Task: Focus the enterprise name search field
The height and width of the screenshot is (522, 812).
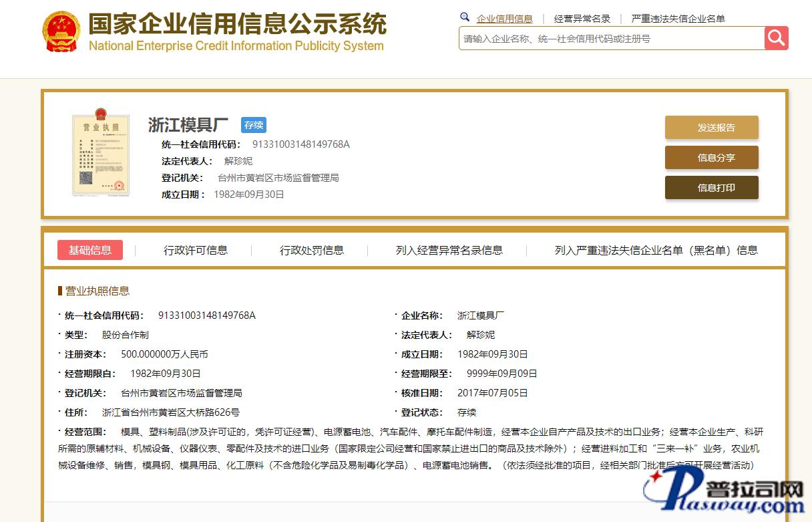Action: 611,39
